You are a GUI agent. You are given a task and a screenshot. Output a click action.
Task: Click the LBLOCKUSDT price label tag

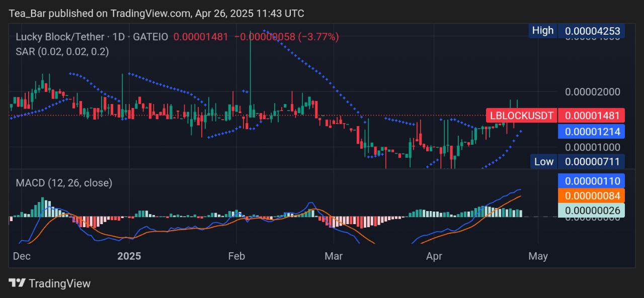tap(522, 116)
